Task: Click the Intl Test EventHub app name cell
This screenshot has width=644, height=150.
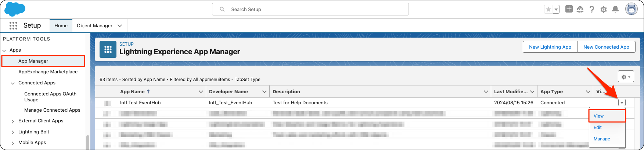Action: 140,103
